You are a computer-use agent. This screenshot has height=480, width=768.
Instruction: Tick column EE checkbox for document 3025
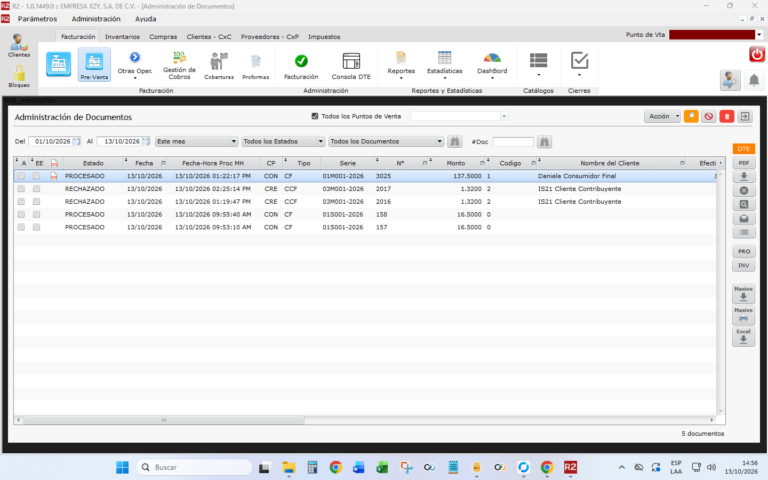(37, 176)
